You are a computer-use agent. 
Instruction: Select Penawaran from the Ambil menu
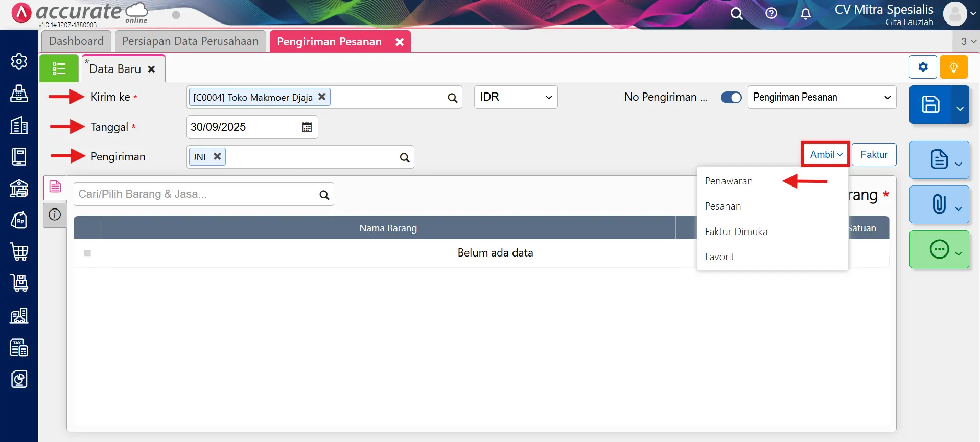click(x=729, y=181)
